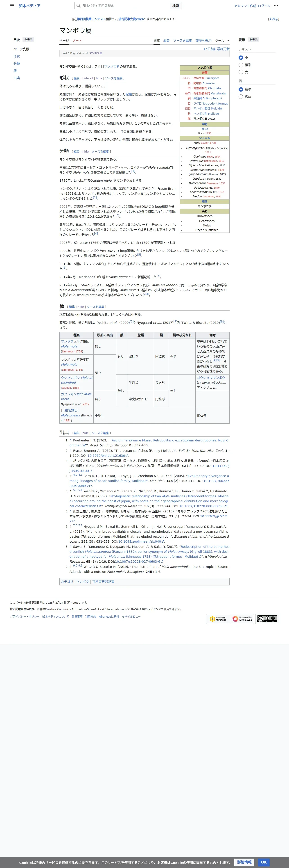Screen dimensions: 289x868
Task: Open the プライバシー・ポリシー footer link
Action: (25, 617)
